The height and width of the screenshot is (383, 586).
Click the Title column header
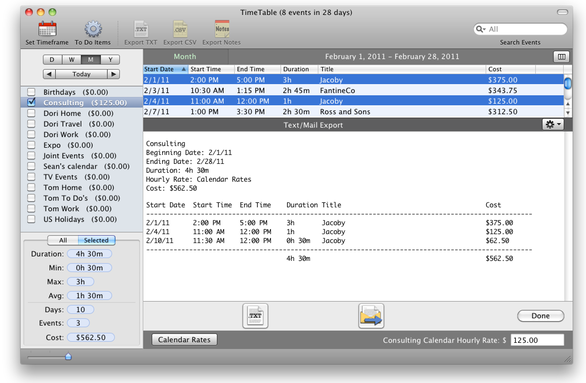402,69
